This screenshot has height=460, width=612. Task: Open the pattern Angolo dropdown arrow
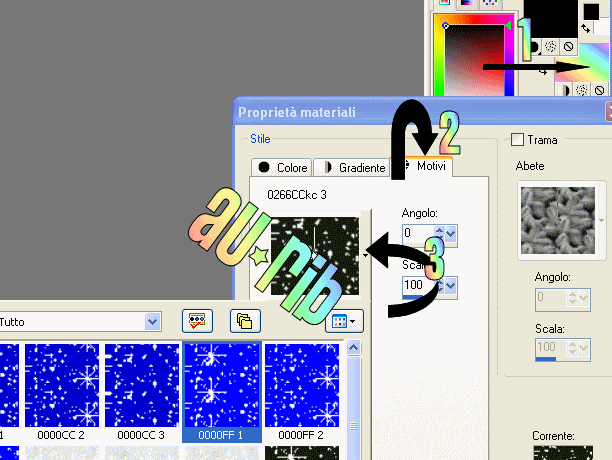tap(451, 234)
